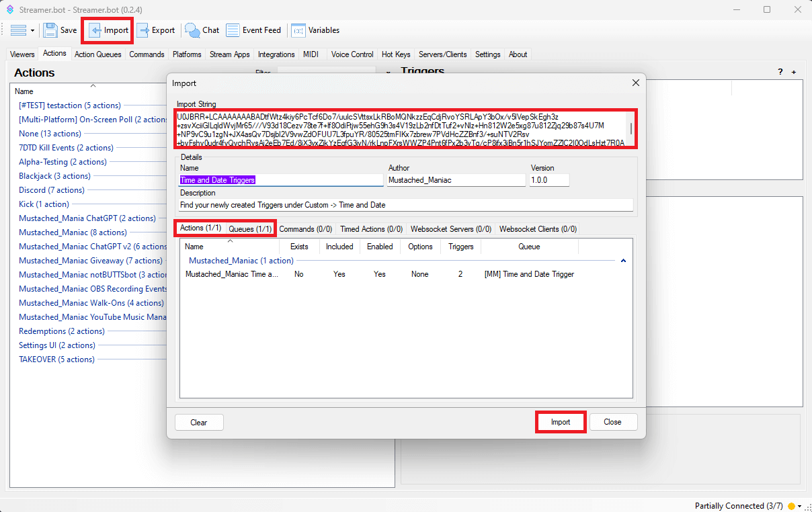Open the main menu dropdown arrow
The height and width of the screenshot is (512, 812).
click(x=32, y=30)
